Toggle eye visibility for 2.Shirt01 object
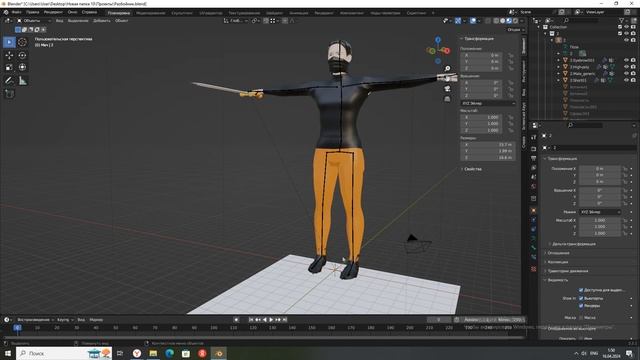 627,80
